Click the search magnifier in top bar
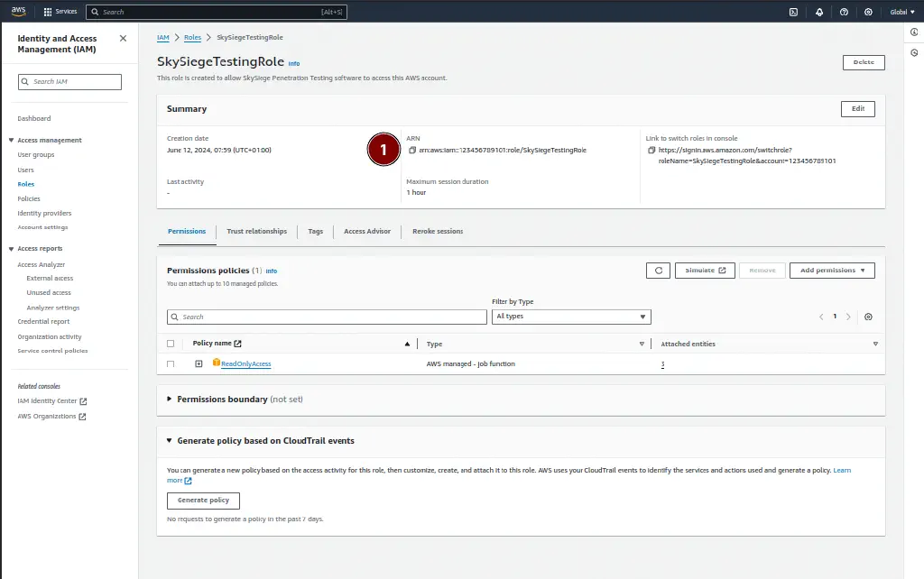This screenshot has width=924, height=579. pos(95,12)
